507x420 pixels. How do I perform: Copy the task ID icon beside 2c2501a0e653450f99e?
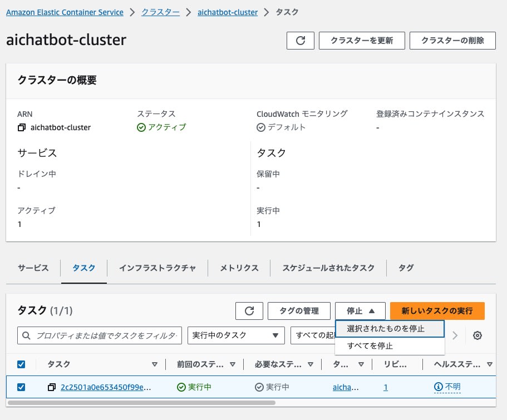tap(51, 387)
